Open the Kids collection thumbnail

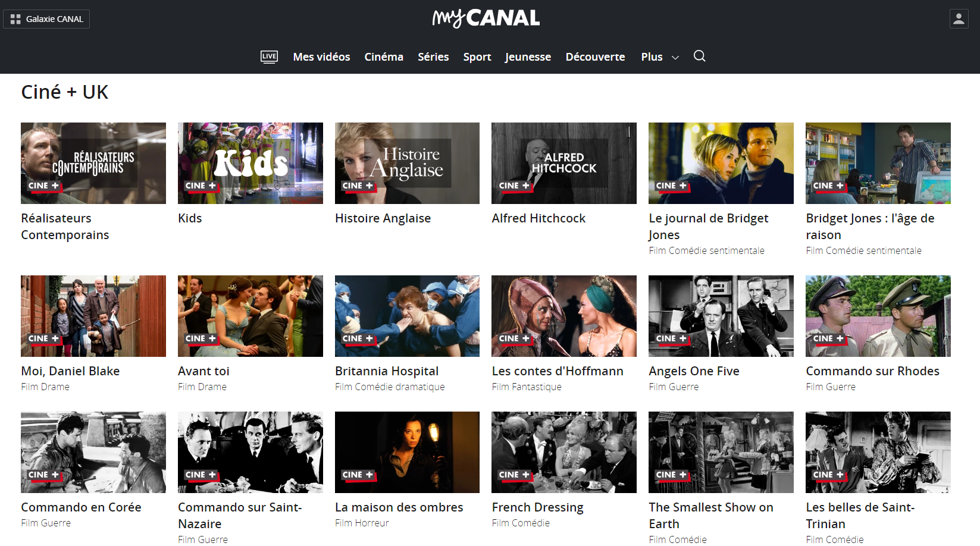pyautogui.click(x=251, y=163)
